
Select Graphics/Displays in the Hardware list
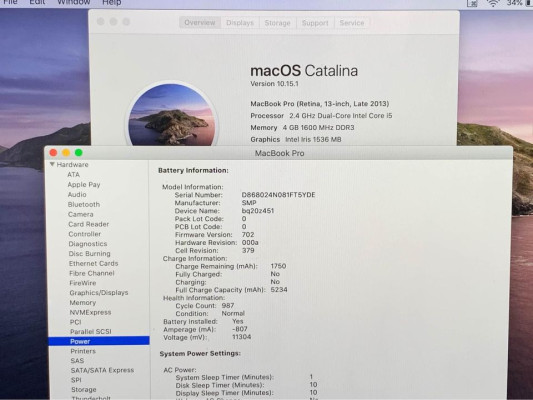click(x=99, y=293)
